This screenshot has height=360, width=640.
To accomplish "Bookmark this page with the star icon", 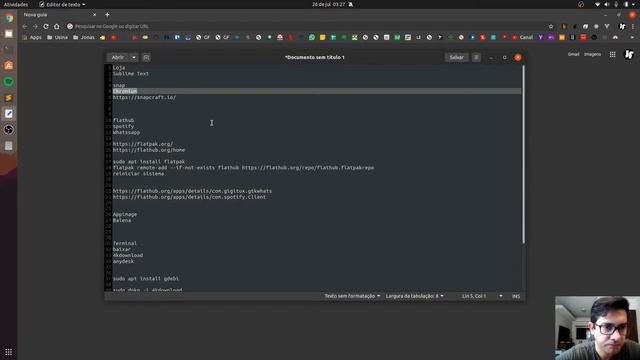I will click(551, 26).
